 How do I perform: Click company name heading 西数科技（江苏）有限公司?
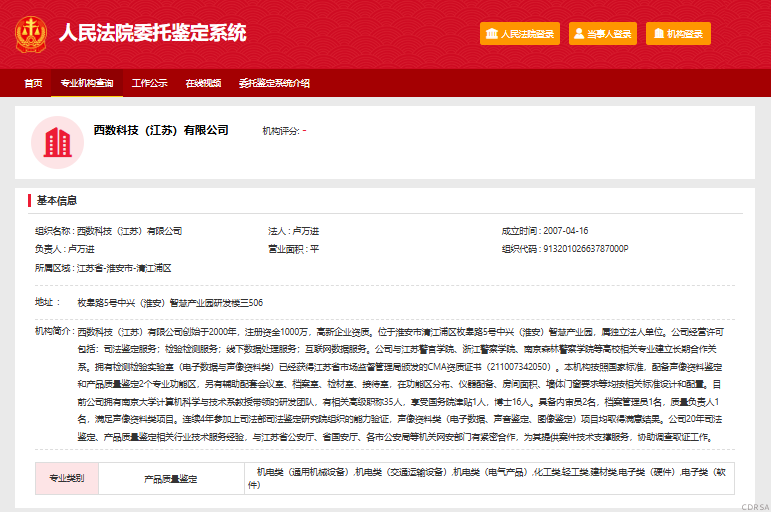coord(161,130)
